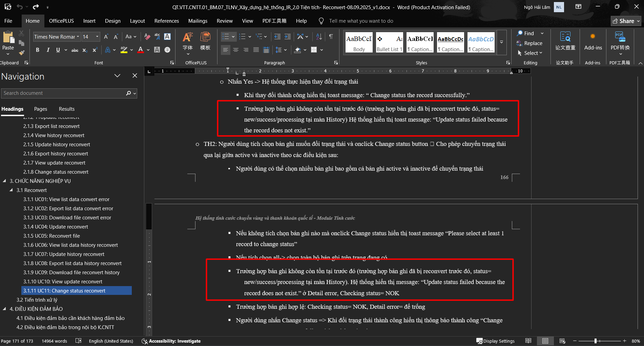Screen dimensions: 644x346
Task: Click the Increase Indent icon
Action: tap(288, 37)
